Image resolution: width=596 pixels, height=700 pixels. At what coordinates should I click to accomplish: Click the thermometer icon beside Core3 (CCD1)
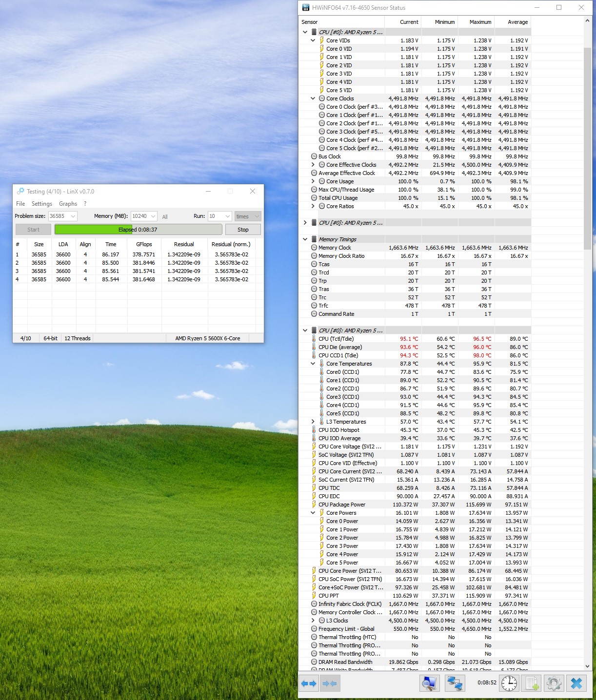(x=321, y=397)
